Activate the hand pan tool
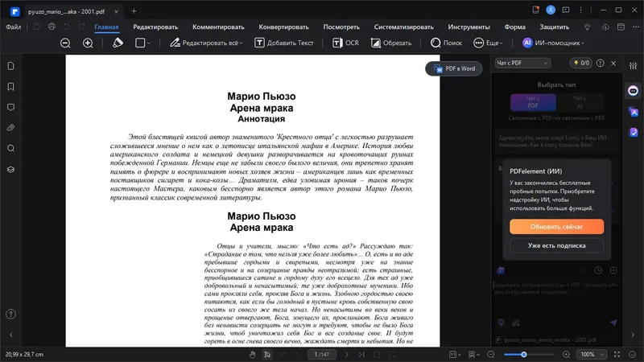The width and height of the screenshot is (644, 362). (252, 355)
